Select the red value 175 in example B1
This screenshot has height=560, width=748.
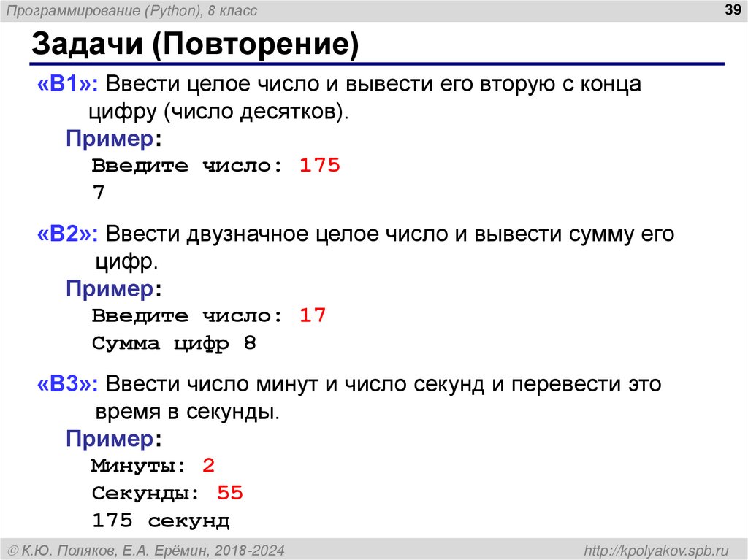click(319, 166)
